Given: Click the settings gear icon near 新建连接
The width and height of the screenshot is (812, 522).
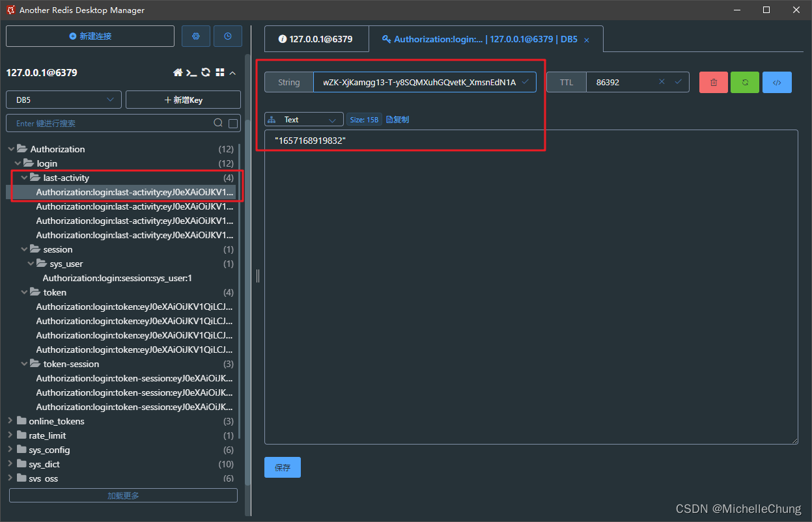Looking at the screenshot, I should [196, 36].
